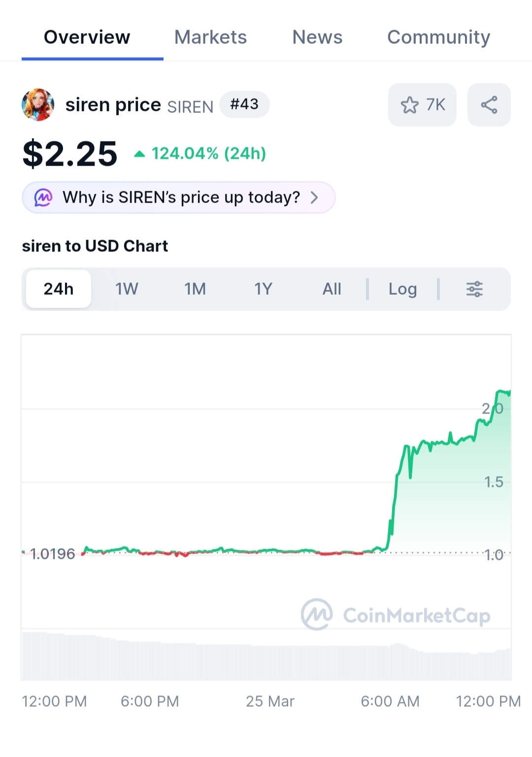
Task: Select the 1Y chart range
Action: click(264, 289)
